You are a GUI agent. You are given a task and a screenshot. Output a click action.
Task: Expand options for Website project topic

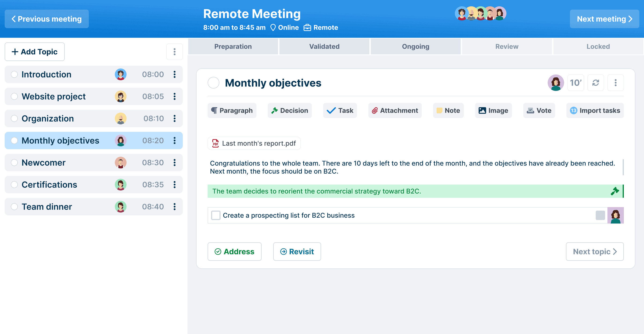point(175,96)
